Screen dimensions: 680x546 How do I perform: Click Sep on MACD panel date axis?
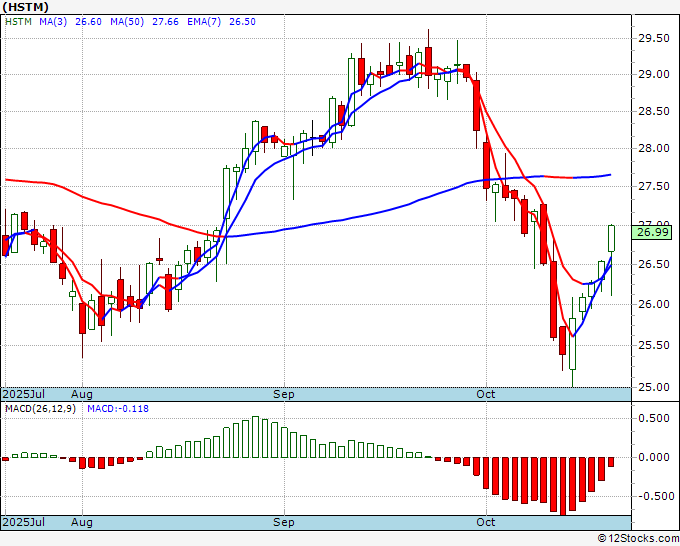coord(284,522)
